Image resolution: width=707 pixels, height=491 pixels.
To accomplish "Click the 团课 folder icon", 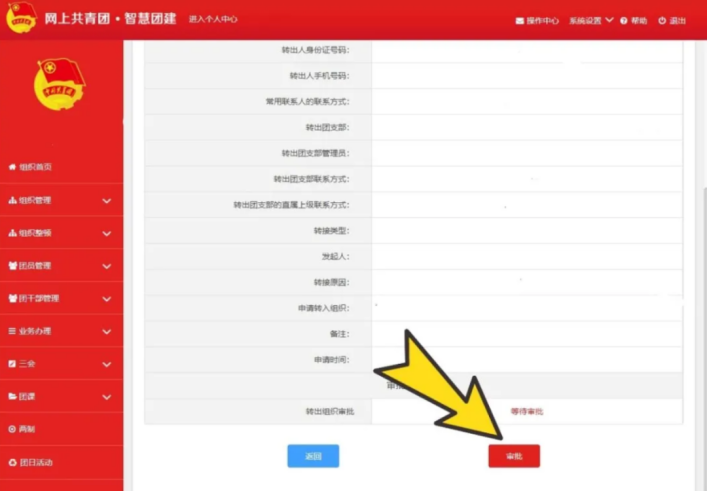I will (x=12, y=397).
